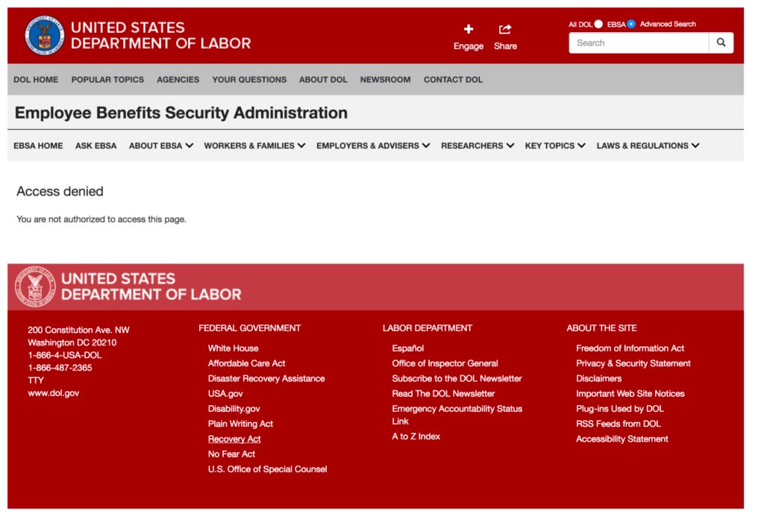Open the Disclaimers link

point(598,378)
